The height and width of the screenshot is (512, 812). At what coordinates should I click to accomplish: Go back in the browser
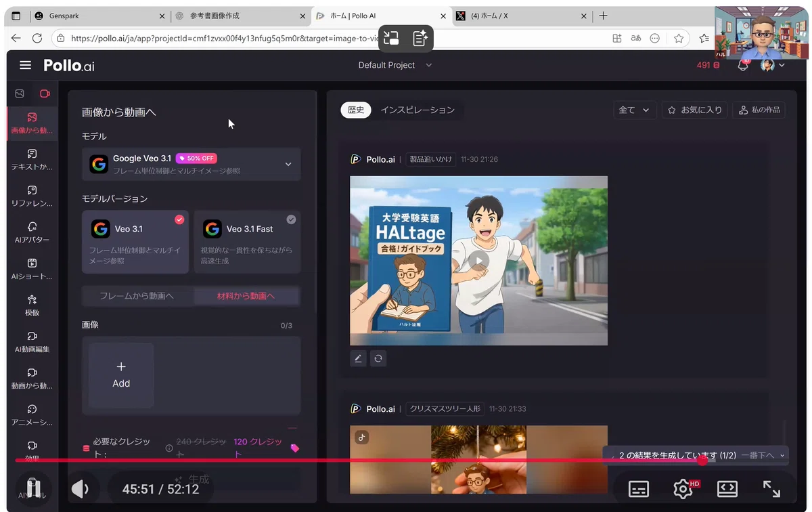click(x=16, y=39)
